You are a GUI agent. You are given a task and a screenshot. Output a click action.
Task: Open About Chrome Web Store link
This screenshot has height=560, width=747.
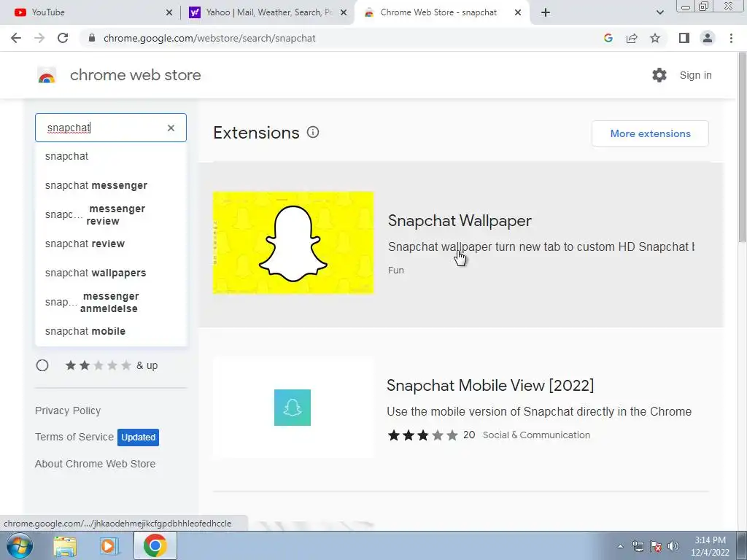pyautogui.click(x=96, y=464)
